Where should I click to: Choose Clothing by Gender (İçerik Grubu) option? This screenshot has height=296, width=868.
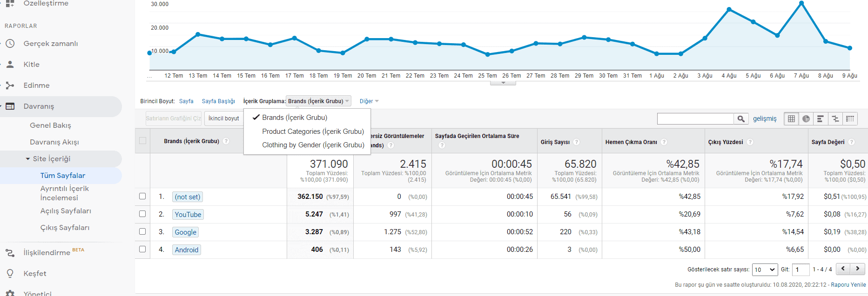[313, 145]
